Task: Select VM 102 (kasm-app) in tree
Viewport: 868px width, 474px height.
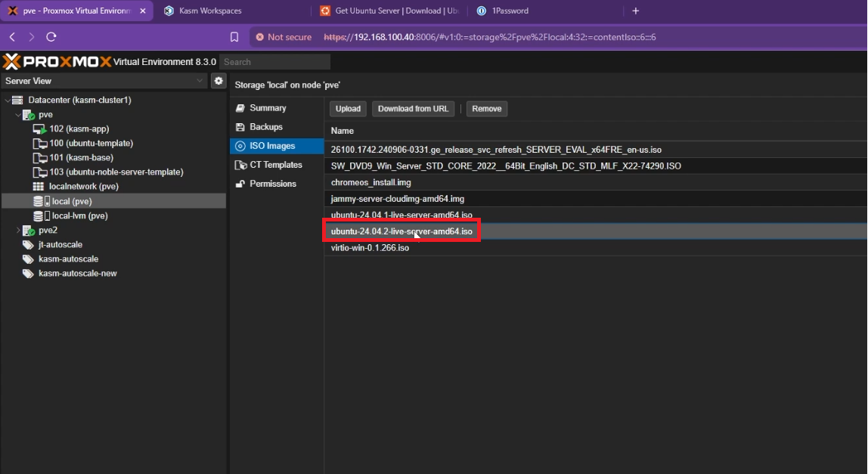Action: (x=76, y=129)
